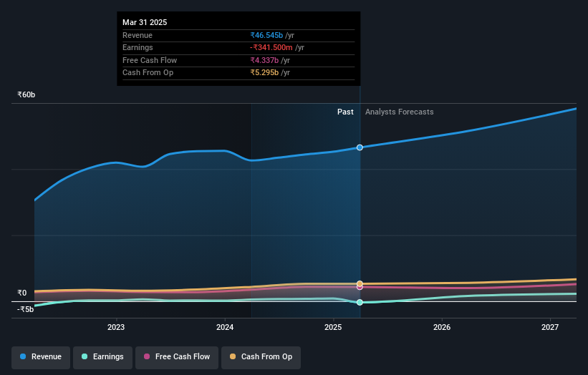
Task: Click the -₹341.500m earnings value
Action: pyautogui.click(x=271, y=47)
